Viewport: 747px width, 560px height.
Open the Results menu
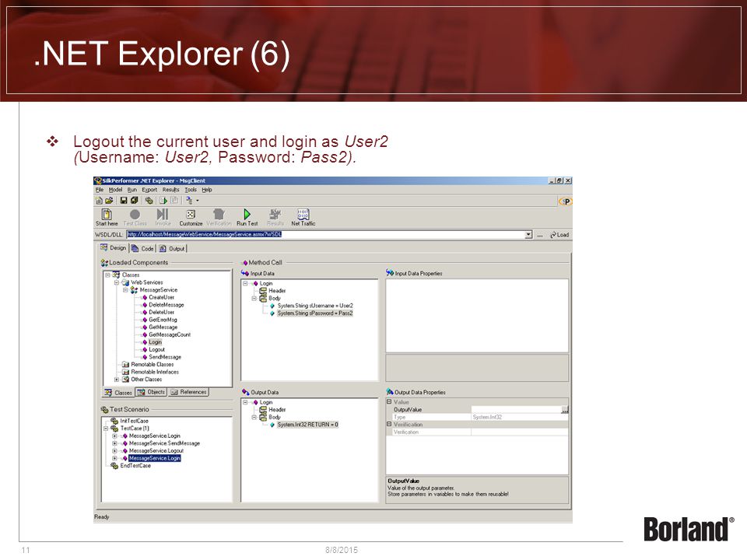tap(171, 190)
